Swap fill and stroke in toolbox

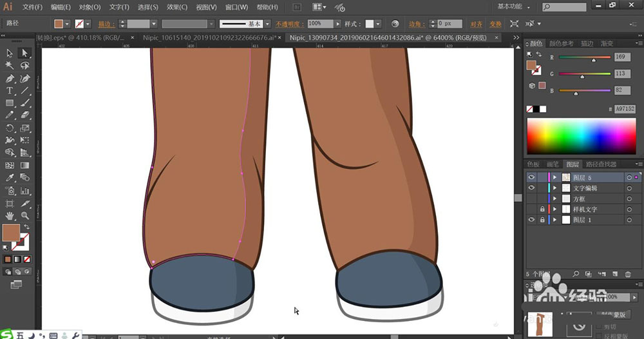[26, 227]
